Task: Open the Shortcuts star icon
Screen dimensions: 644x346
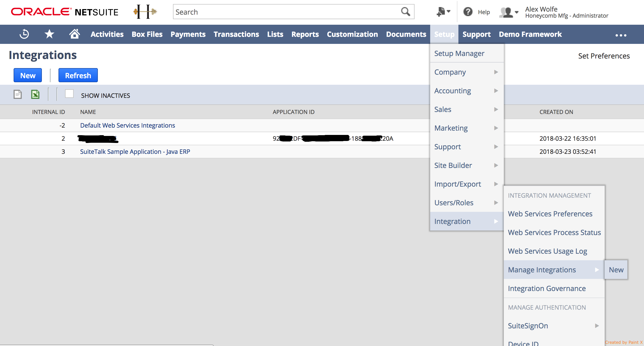Action: (49, 34)
